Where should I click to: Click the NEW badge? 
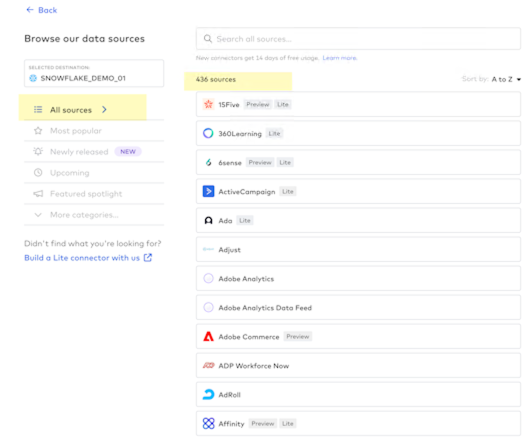pos(128,152)
